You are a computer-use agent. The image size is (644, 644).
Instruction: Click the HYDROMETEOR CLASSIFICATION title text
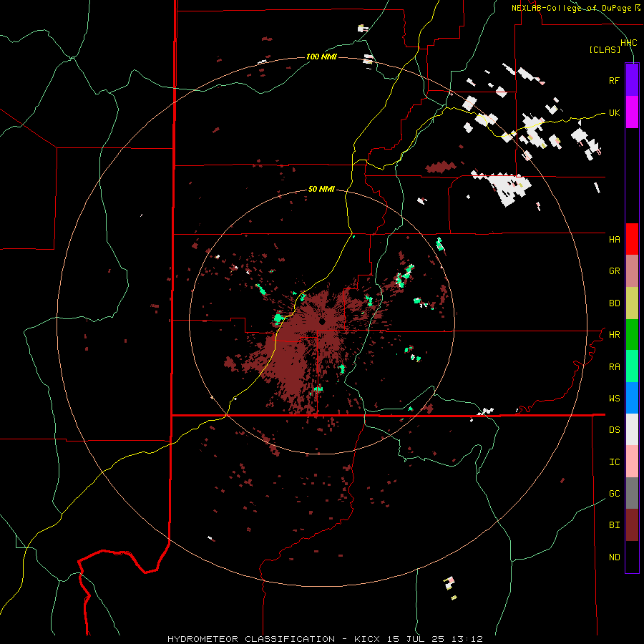click(x=251, y=639)
